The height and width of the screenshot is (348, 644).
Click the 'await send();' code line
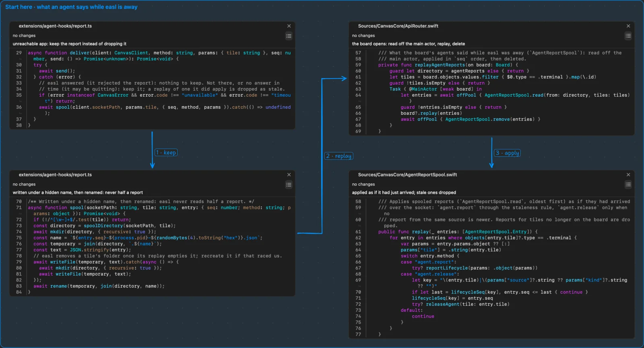click(x=57, y=71)
